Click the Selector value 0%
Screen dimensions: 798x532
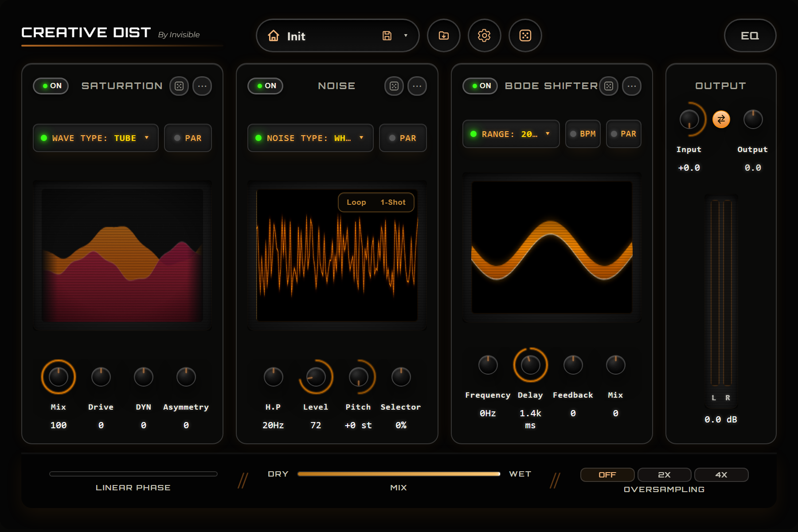pos(401,425)
